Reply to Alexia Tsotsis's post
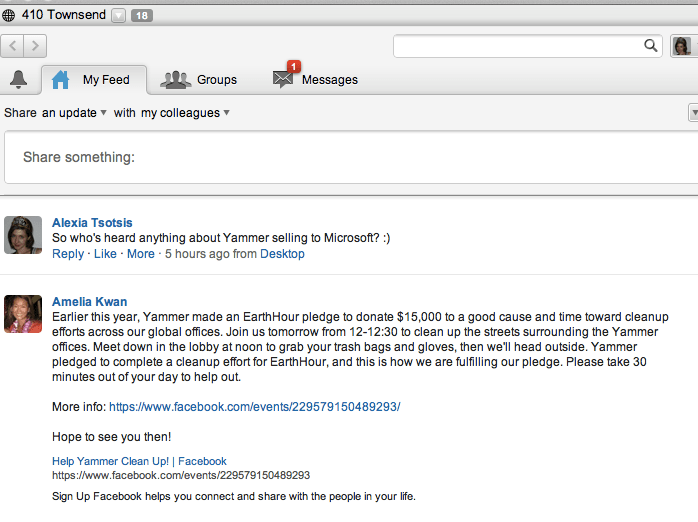 (68, 254)
